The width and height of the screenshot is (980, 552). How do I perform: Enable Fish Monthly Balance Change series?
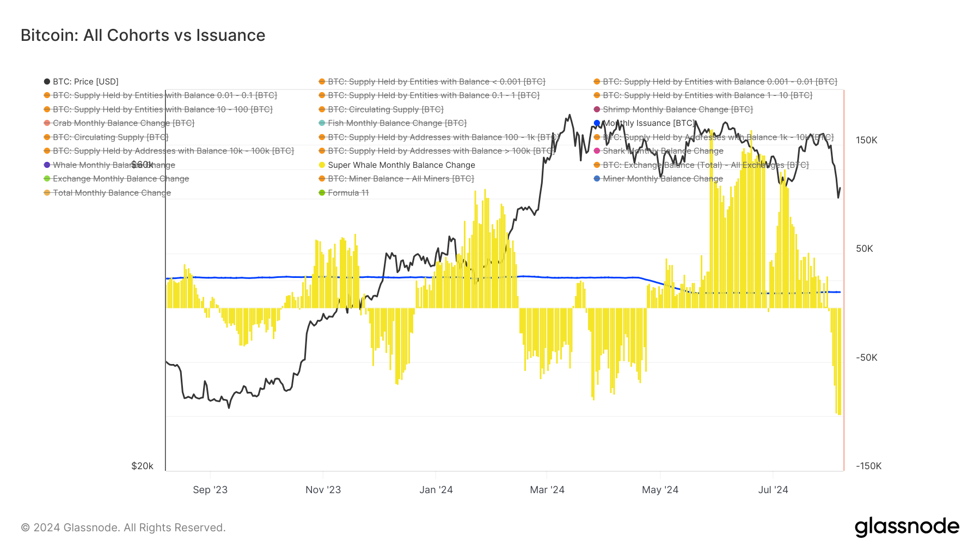click(x=393, y=123)
